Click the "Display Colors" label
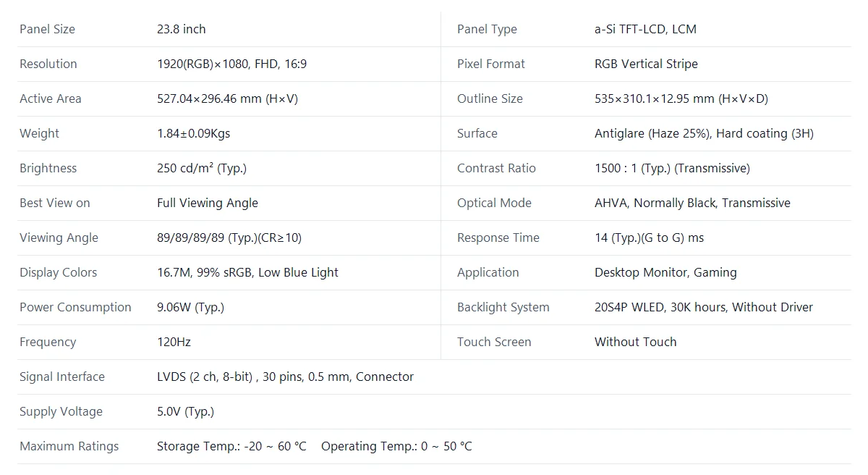The width and height of the screenshot is (868, 475). [58, 272]
